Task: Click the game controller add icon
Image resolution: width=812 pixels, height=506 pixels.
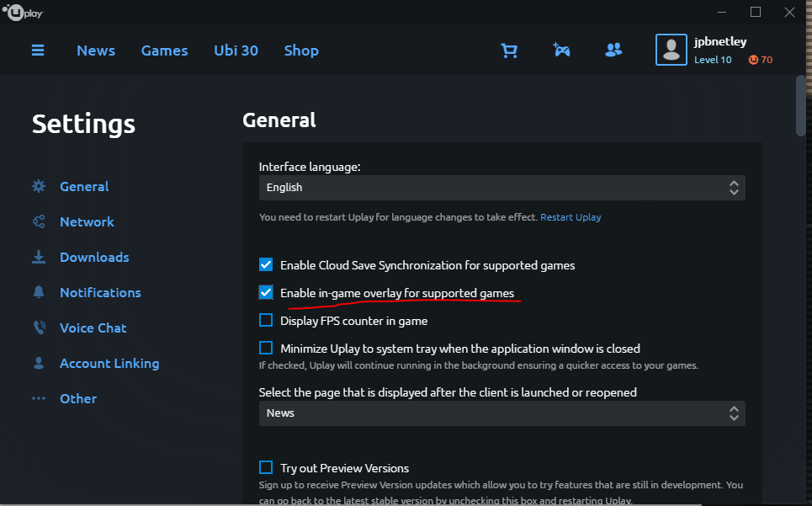Action: (561, 50)
